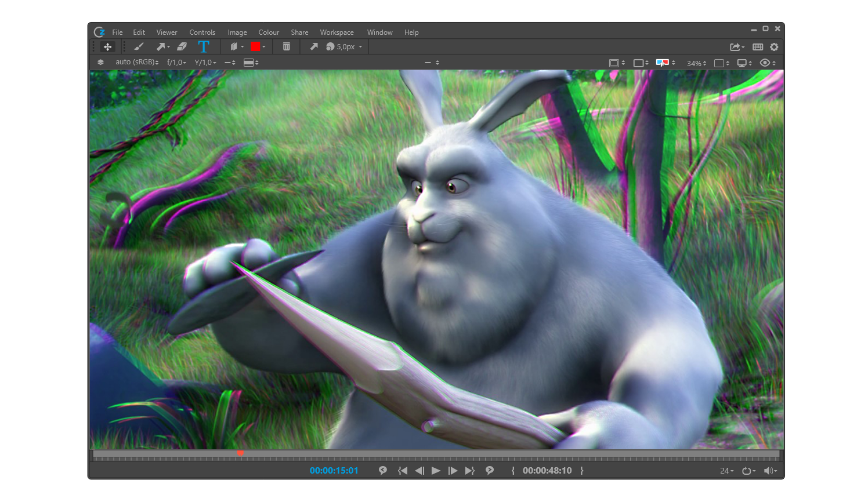Set out point with right brace
Viewport: 868px width, 502px height.
[x=581, y=471]
